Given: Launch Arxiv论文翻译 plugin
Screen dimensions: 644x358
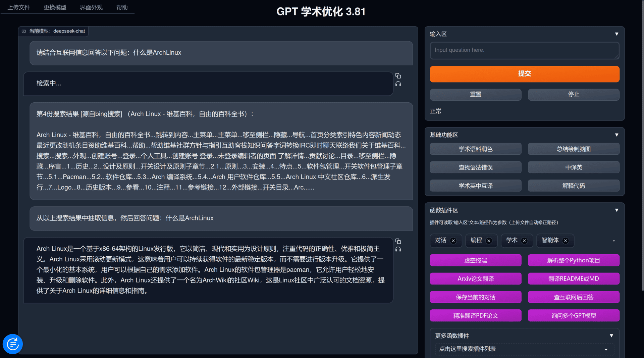Looking at the screenshot, I should [x=476, y=279].
